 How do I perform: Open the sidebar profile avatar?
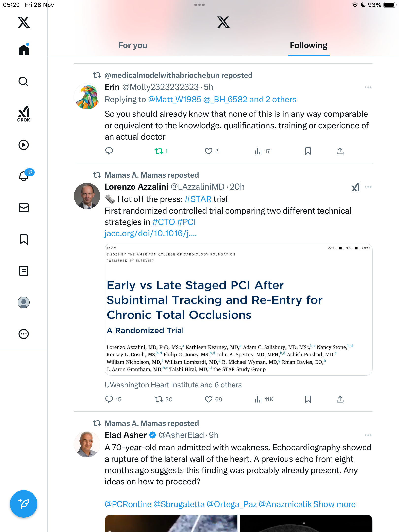[x=24, y=302]
